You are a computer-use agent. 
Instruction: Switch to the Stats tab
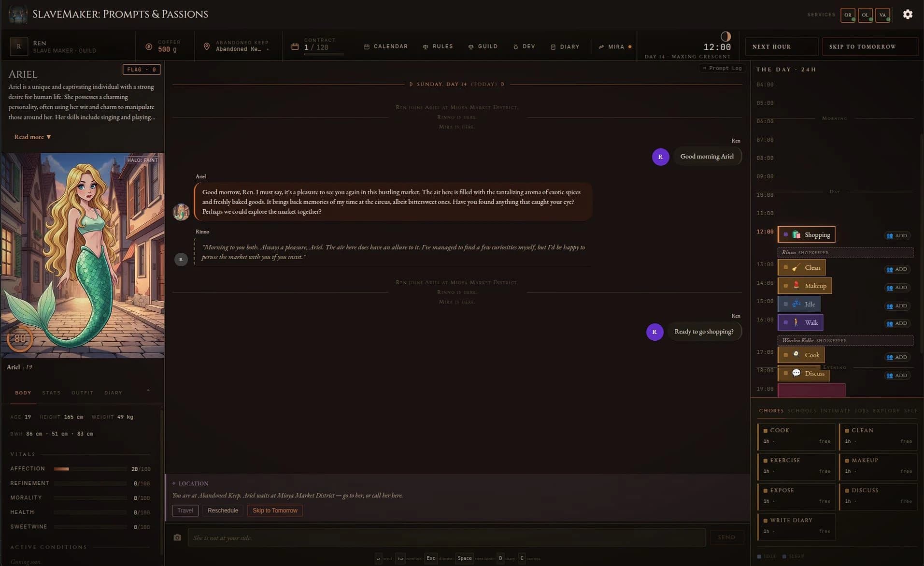[x=51, y=393]
